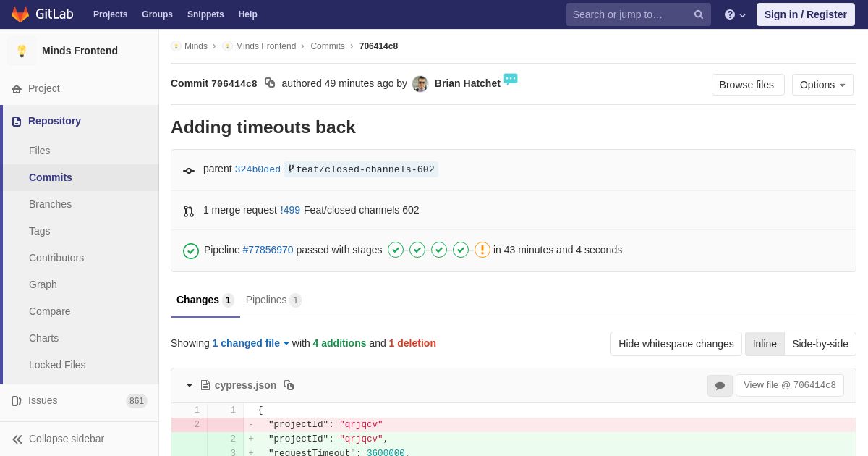868x456 pixels.
Task: Switch diff view to Inline
Action: pos(765,344)
